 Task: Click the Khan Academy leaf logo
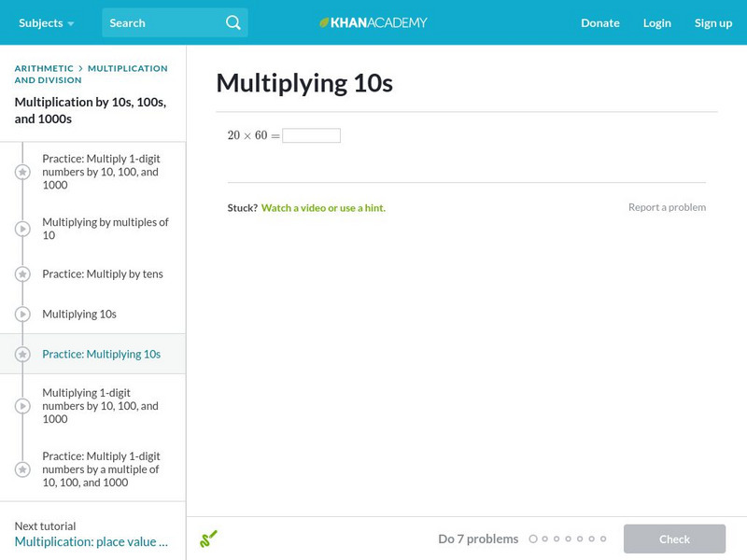tap(322, 22)
